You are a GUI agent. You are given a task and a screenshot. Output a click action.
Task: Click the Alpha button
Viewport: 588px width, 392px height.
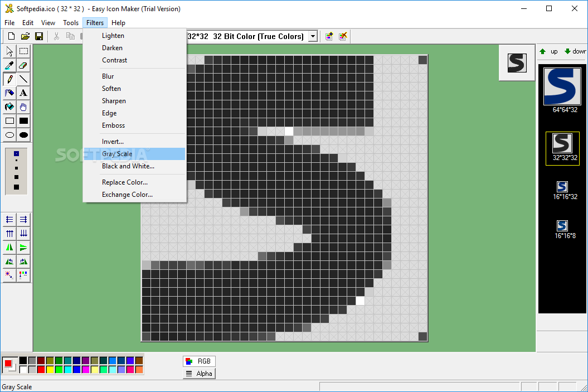[199, 374]
